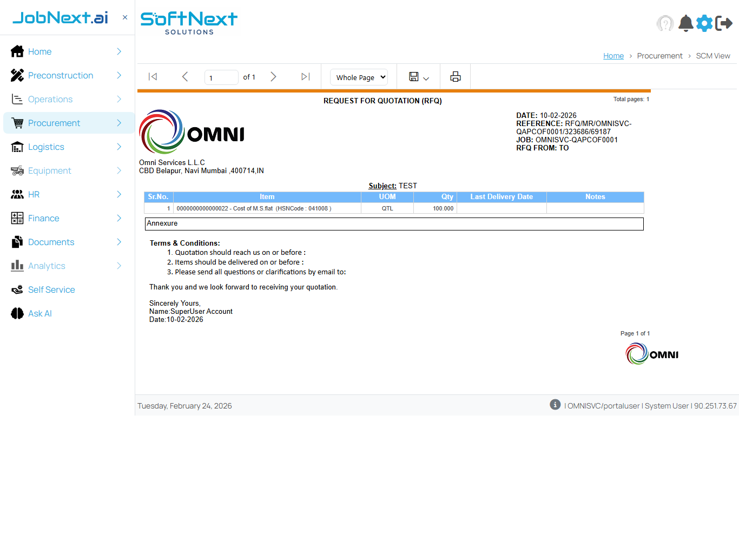Open Analytics from the sidebar
The width and height of the screenshot is (739, 560).
(x=47, y=266)
